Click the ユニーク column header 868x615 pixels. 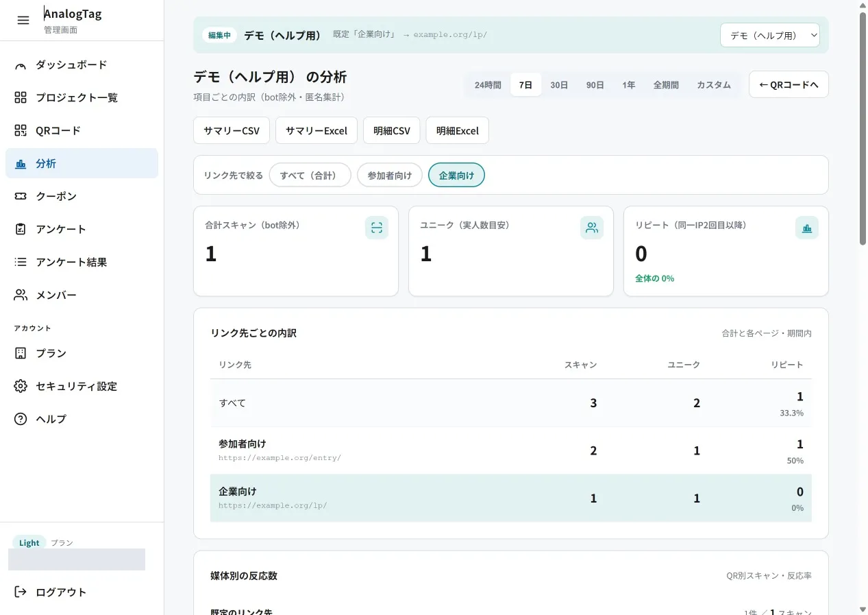tap(684, 365)
